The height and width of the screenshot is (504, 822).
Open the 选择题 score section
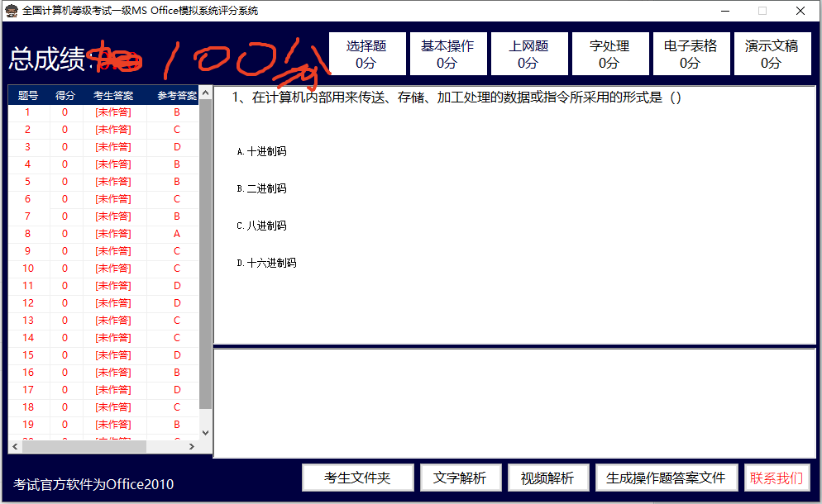pyautogui.click(x=367, y=54)
